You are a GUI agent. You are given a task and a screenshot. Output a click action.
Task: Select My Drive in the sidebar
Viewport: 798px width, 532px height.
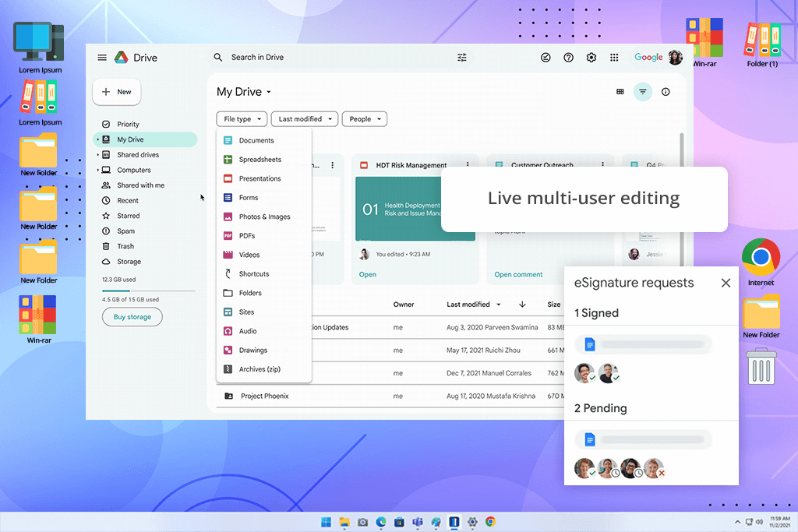point(145,139)
